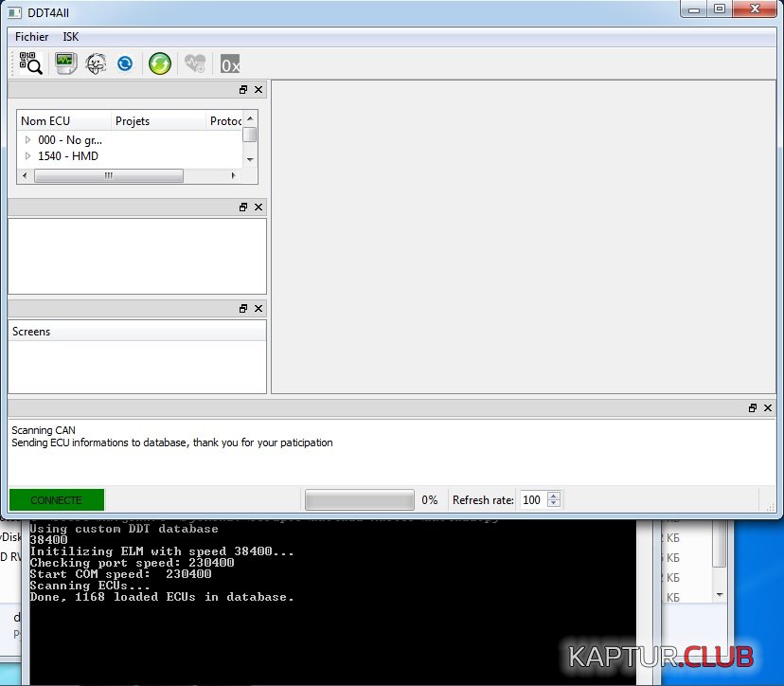
Task: Click the cartoon face expert mode icon
Action: pos(96,63)
